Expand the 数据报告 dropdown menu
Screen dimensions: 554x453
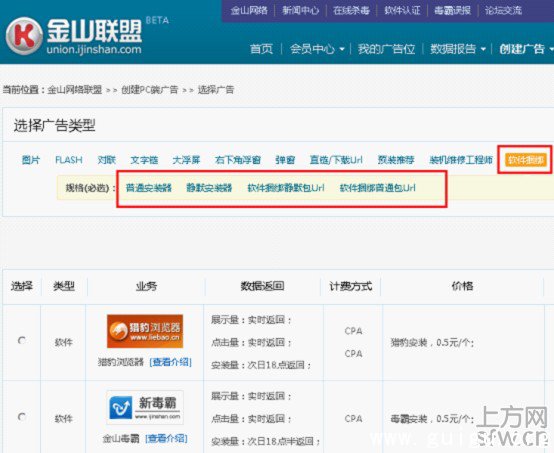tap(458, 49)
